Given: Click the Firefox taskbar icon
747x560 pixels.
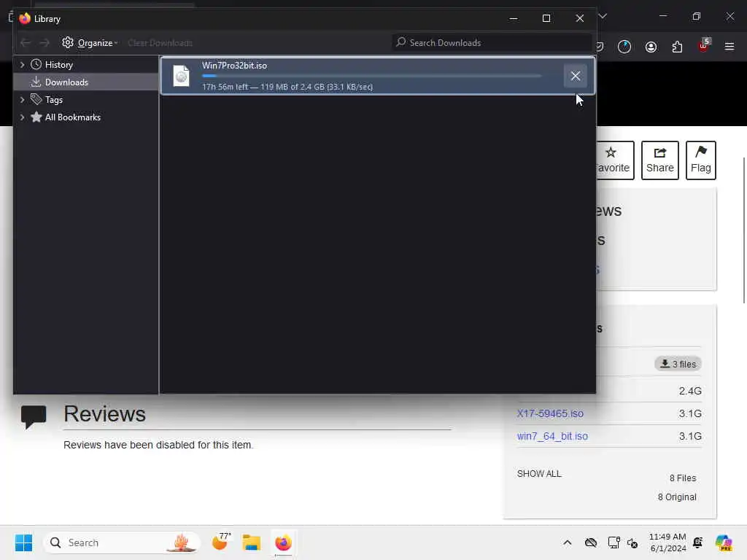Looking at the screenshot, I should point(283,542).
